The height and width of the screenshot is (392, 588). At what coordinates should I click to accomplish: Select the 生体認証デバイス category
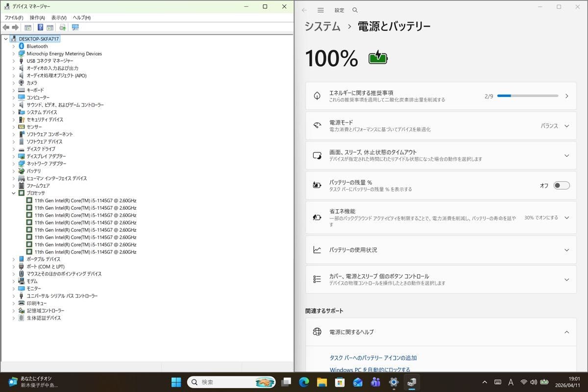tap(44, 318)
